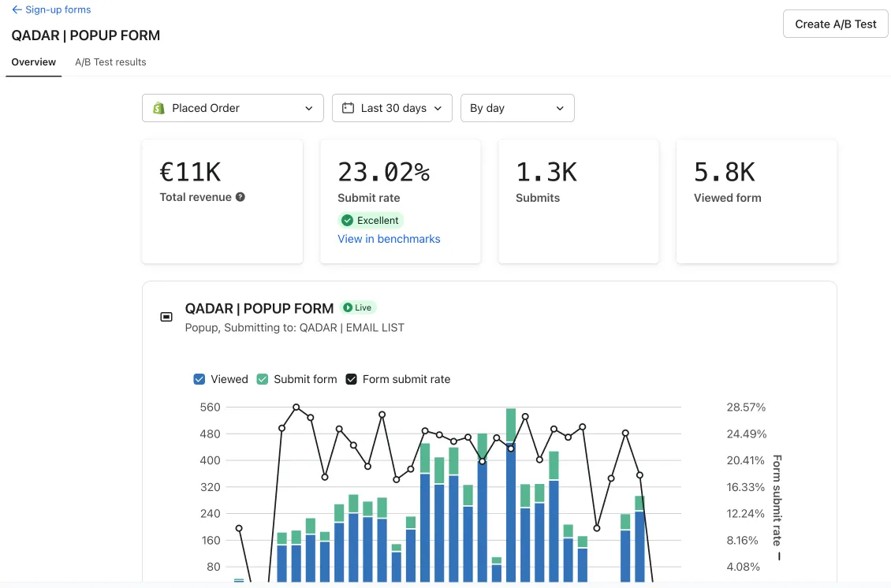The height and width of the screenshot is (588, 891).
Task: Click the Shopify bag icon in metric dropdown
Action: (x=158, y=108)
